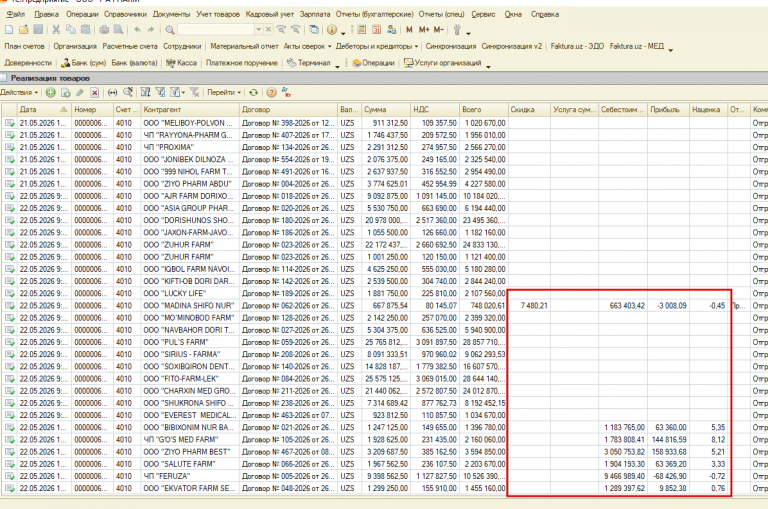Open the Правка menu
This screenshot has height=509, width=768.
coord(47,14)
